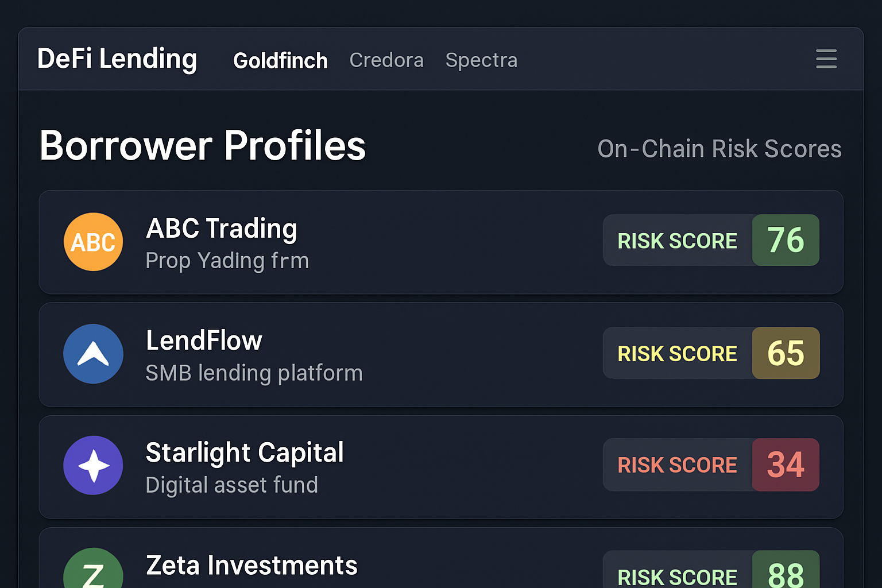882x588 pixels.
Task: Click the On-Chain Risk Scores label
Action: 719,149
